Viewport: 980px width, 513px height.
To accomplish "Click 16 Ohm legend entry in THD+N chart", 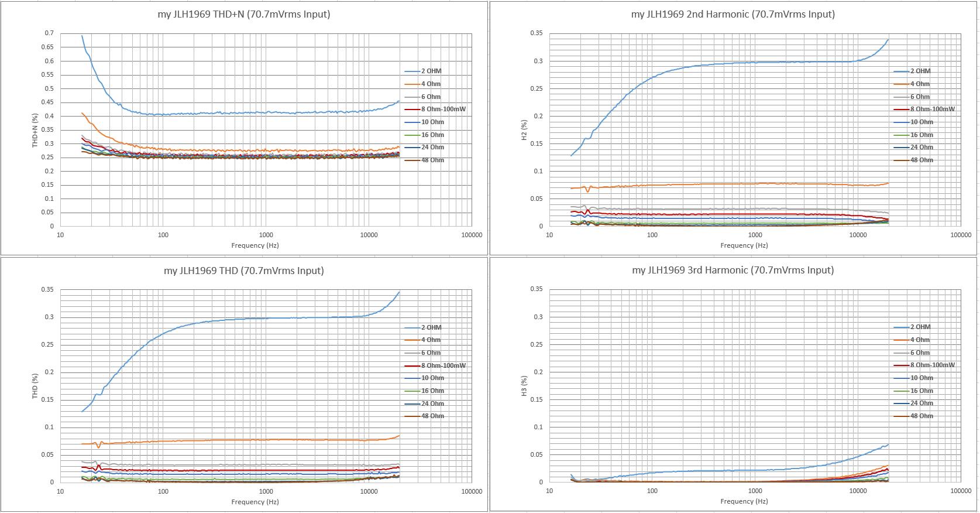I will (x=425, y=135).
